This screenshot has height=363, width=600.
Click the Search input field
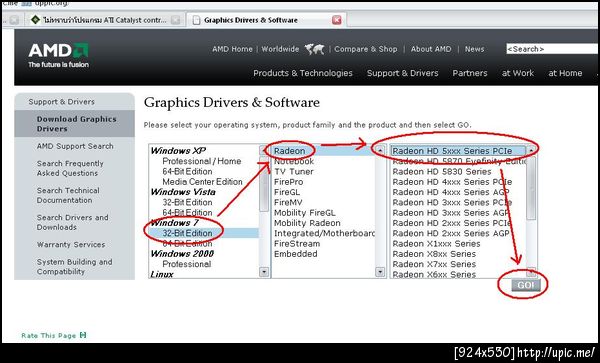553,49
